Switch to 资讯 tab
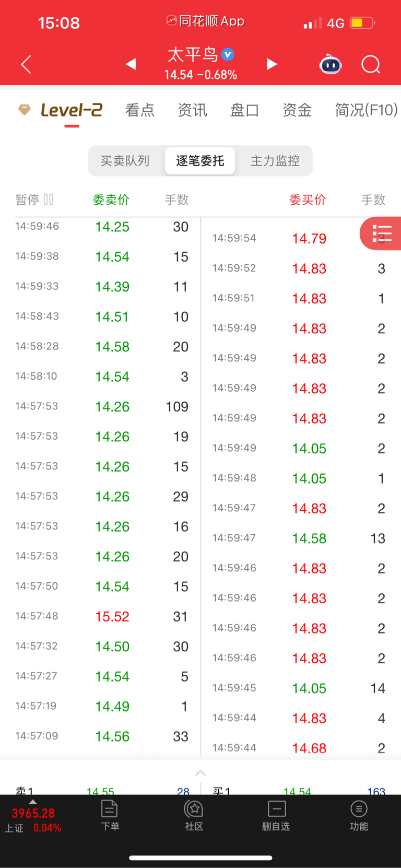Image resolution: width=401 pixels, height=868 pixels. pyautogui.click(x=192, y=110)
